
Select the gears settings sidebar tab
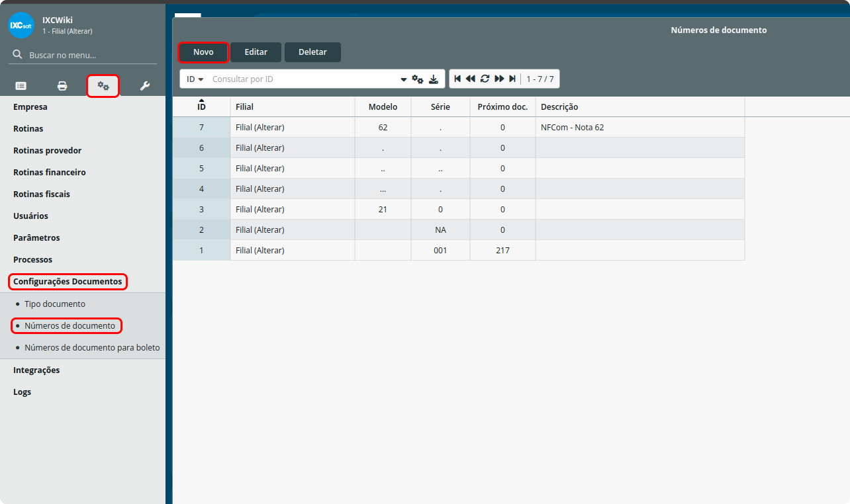pos(103,86)
